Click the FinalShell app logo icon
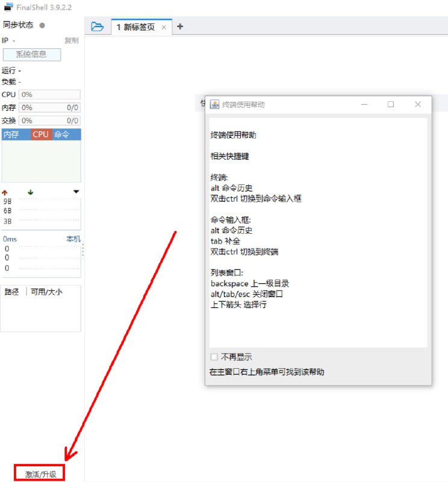The height and width of the screenshot is (482, 448). [8, 7]
